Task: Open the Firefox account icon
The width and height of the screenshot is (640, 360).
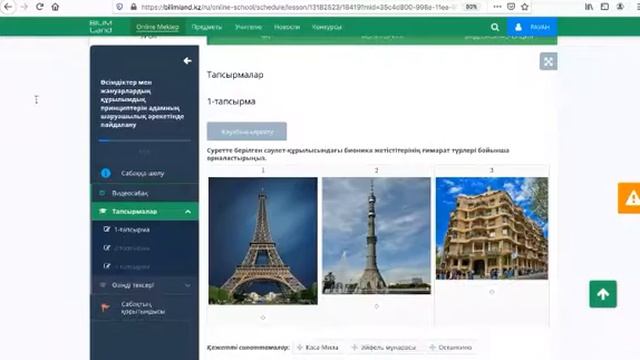Action: (620, 7)
